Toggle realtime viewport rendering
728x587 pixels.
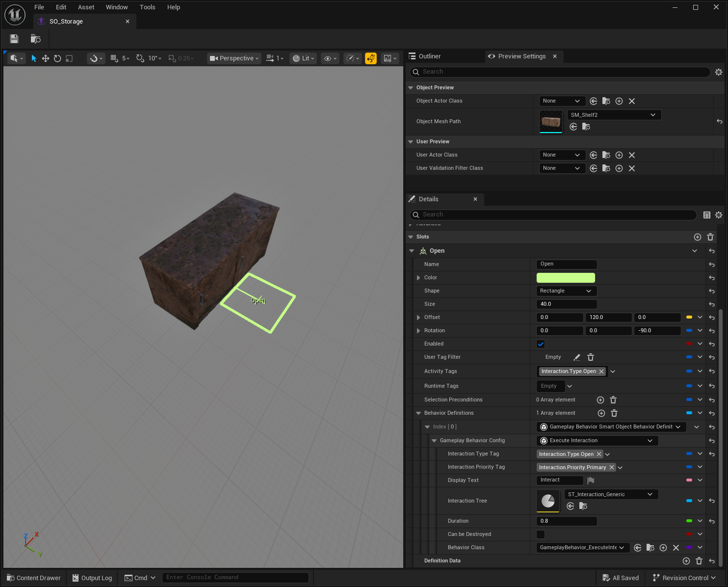coord(371,58)
